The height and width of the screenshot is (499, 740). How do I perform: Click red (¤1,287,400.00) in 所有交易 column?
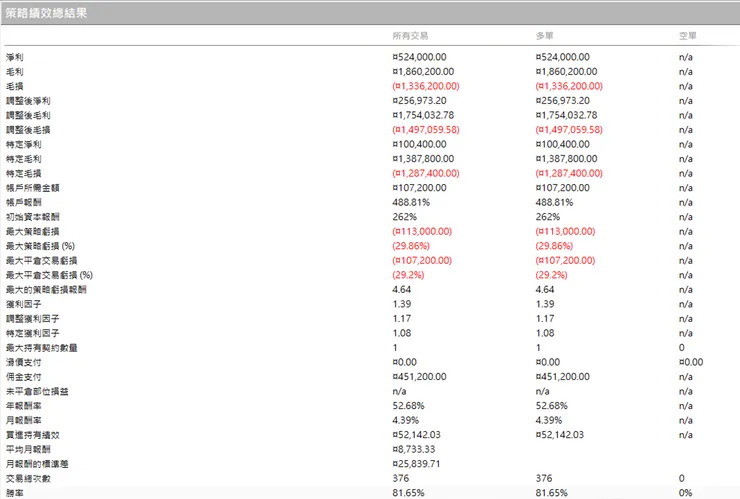426,173
